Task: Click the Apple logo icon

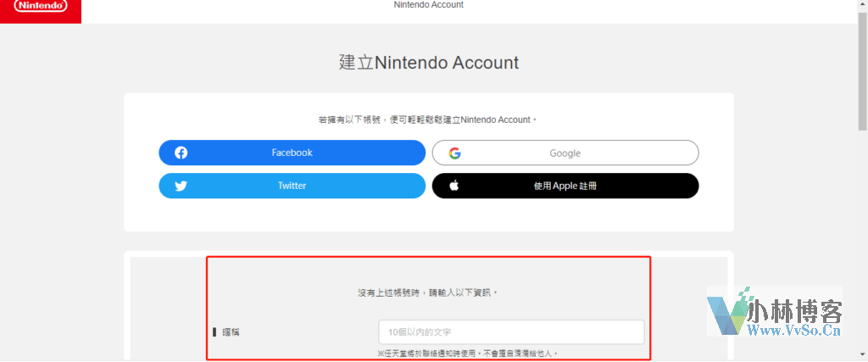Action: point(454,186)
